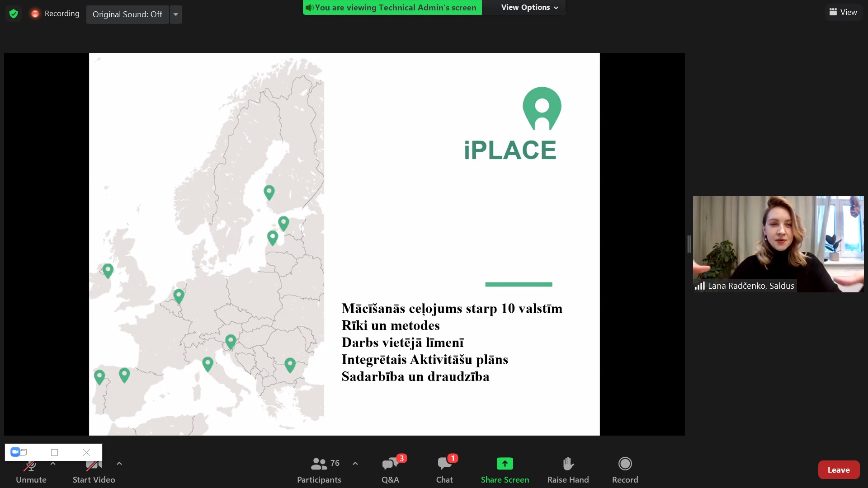Click the Record button
Screen dimensions: 868x488
[625, 470]
